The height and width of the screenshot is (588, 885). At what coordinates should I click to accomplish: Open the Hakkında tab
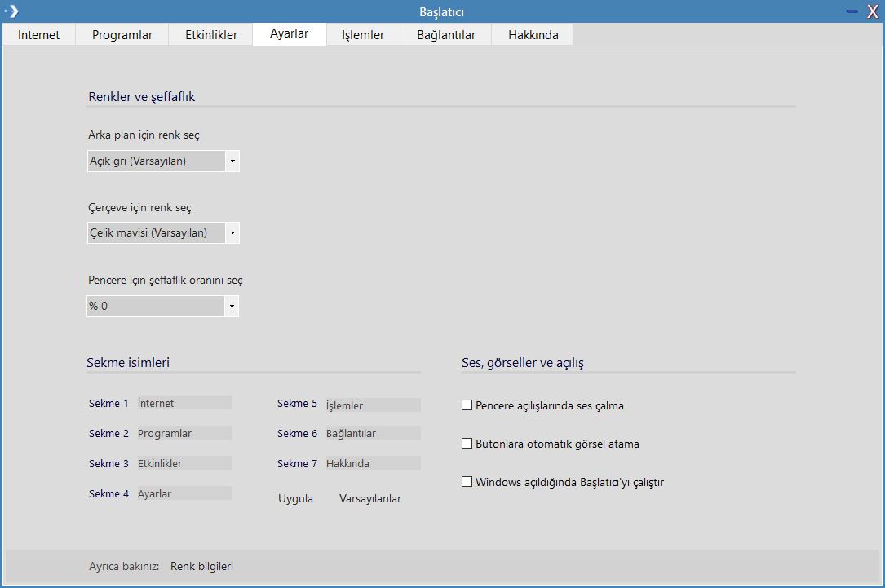[x=533, y=35]
